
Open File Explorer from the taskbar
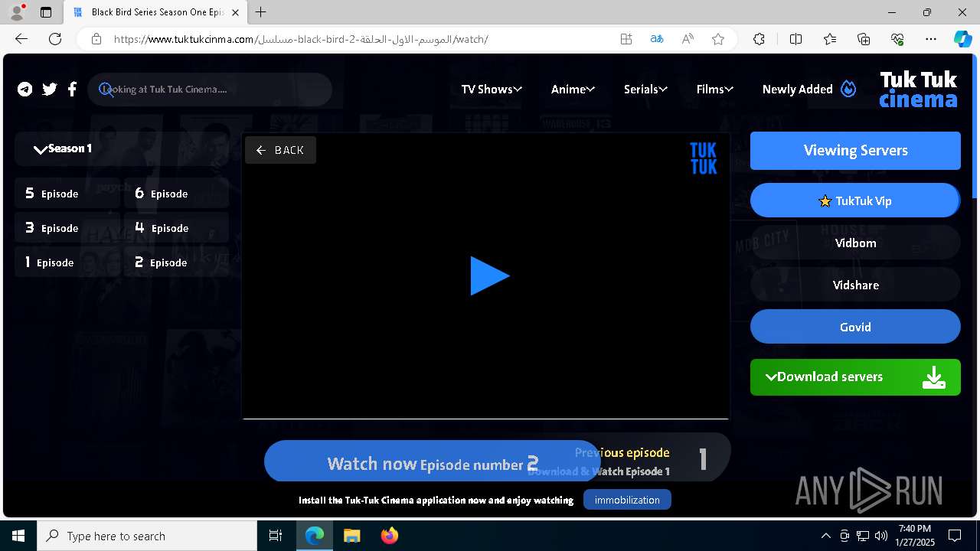(x=351, y=536)
